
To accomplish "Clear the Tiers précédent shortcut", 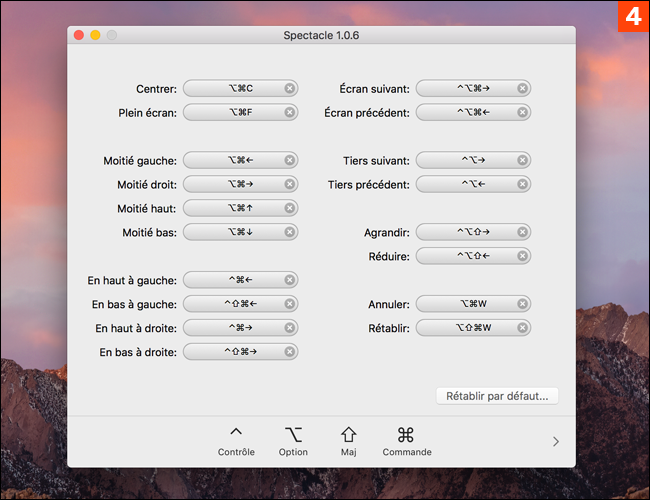I will [523, 184].
